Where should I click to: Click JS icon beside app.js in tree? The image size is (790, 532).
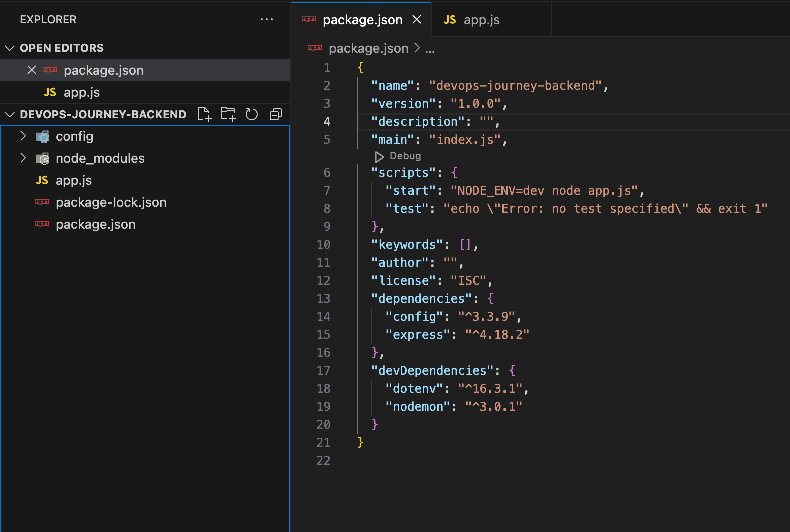(x=42, y=180)
